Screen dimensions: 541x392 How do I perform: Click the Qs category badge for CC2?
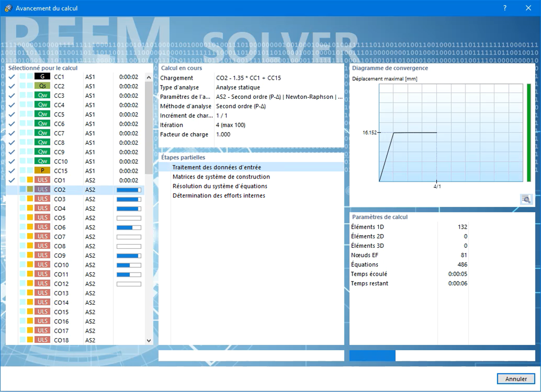(x=42, y=86)
